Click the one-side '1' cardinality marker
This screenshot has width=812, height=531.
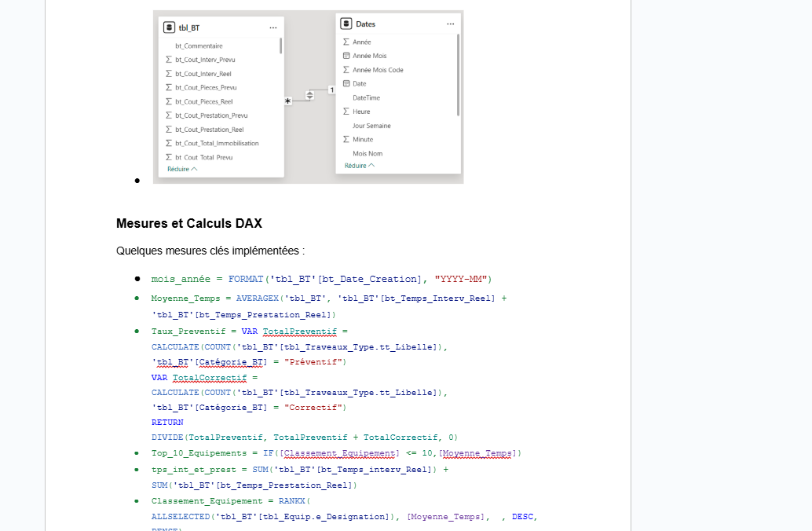[332, 90]
